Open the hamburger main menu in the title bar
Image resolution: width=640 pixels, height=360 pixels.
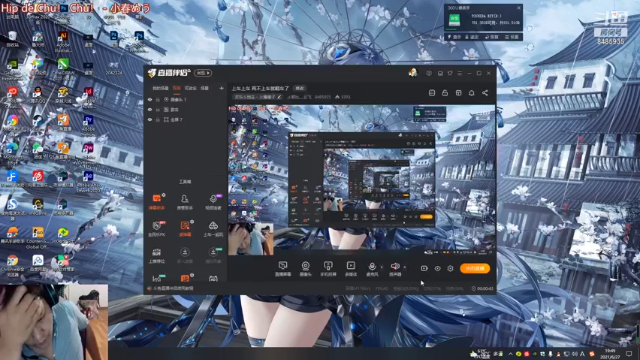pyautogui.click(x=460, y=73)
